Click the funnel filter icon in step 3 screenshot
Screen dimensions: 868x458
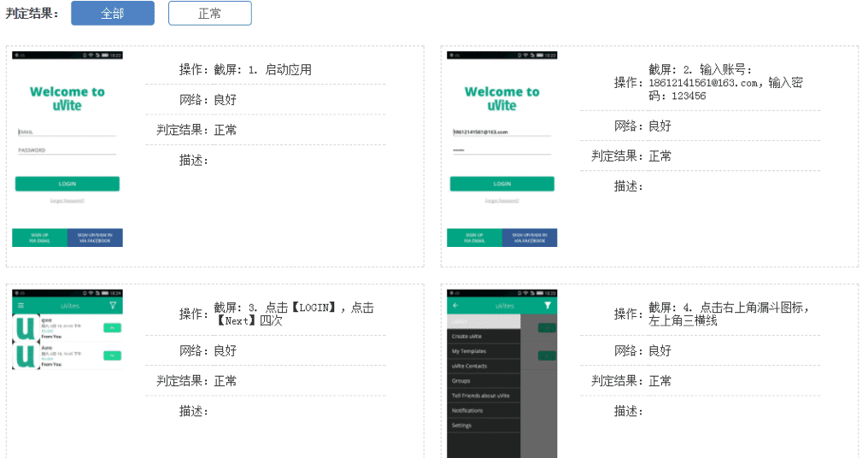[x=113, y=306]
